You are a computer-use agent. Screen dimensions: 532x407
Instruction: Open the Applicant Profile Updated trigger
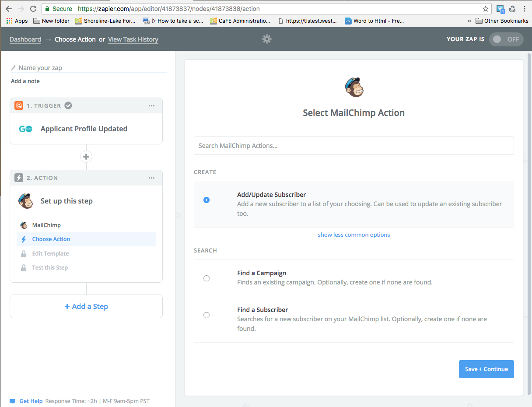(x=86, y=129)
